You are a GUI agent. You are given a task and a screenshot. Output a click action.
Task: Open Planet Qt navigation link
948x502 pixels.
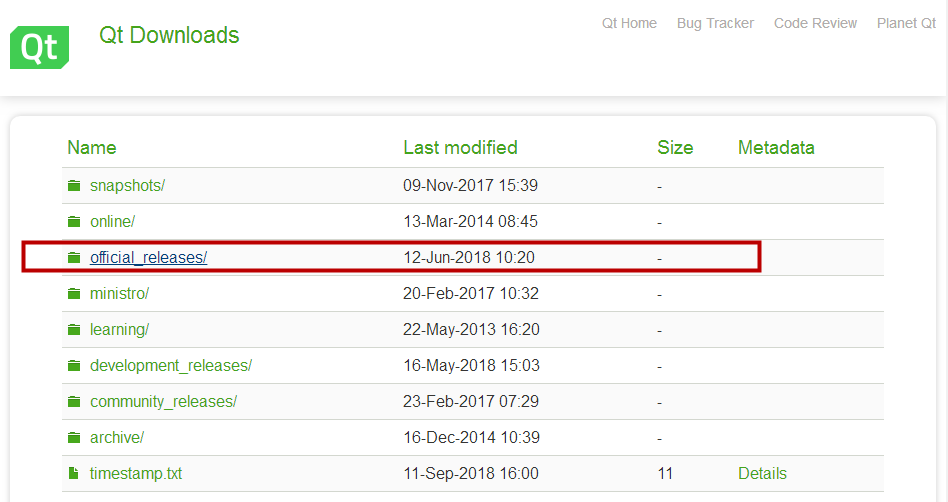click(x=906, y=24)
